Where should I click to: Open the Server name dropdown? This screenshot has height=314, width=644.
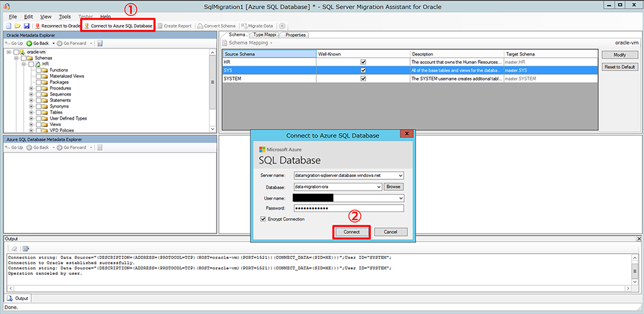pyautogui.click(x=401, y=175)
